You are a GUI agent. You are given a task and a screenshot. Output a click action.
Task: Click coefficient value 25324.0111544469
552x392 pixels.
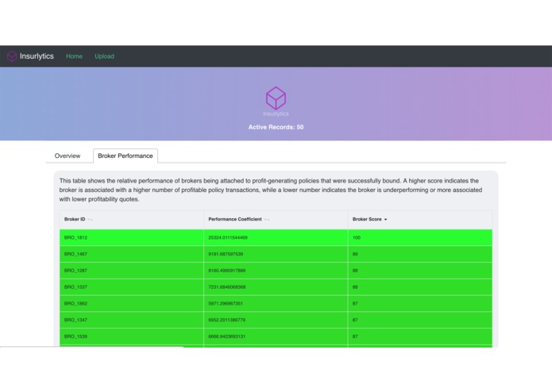click(x=228, y=238)
